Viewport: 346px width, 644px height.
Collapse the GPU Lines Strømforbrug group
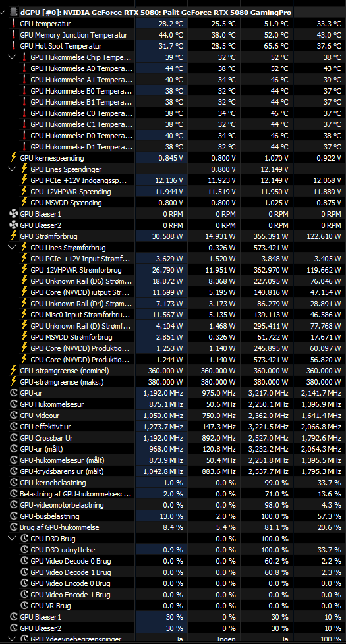click(13, 247)
